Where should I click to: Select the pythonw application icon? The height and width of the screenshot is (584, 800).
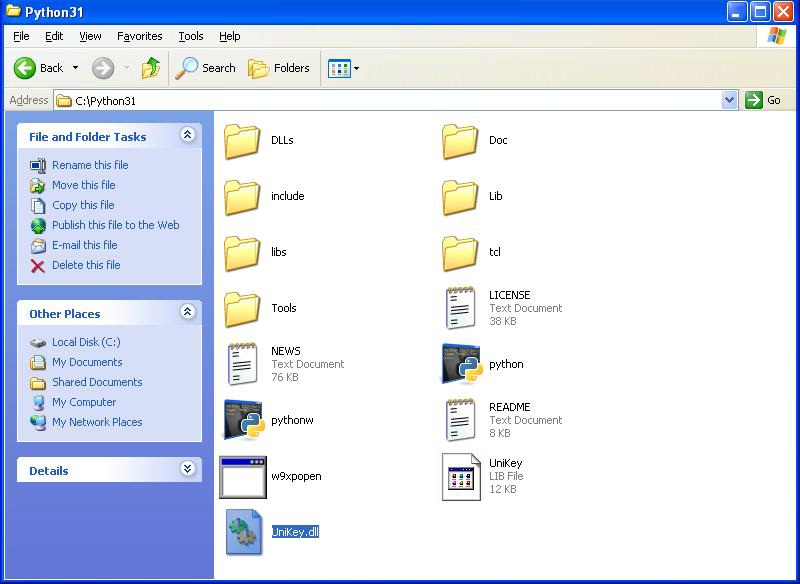click(x=243, y=420)
